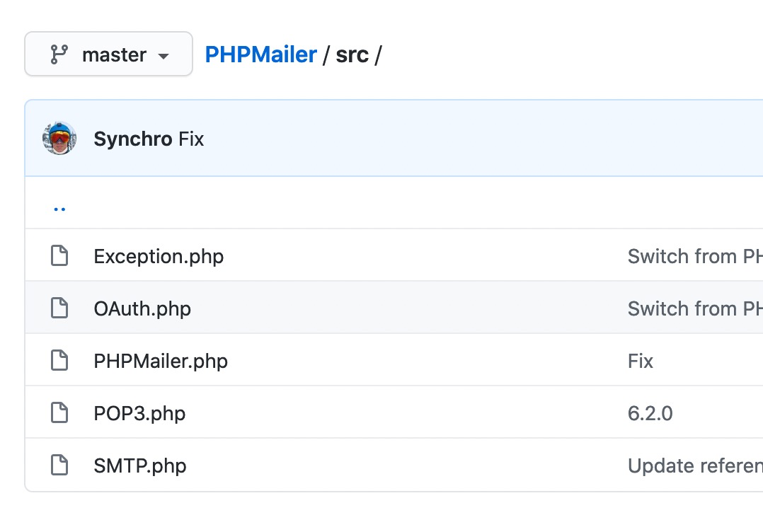Click the git branch icon
Screen dimensions: 763x532
[x=59, y=54]
